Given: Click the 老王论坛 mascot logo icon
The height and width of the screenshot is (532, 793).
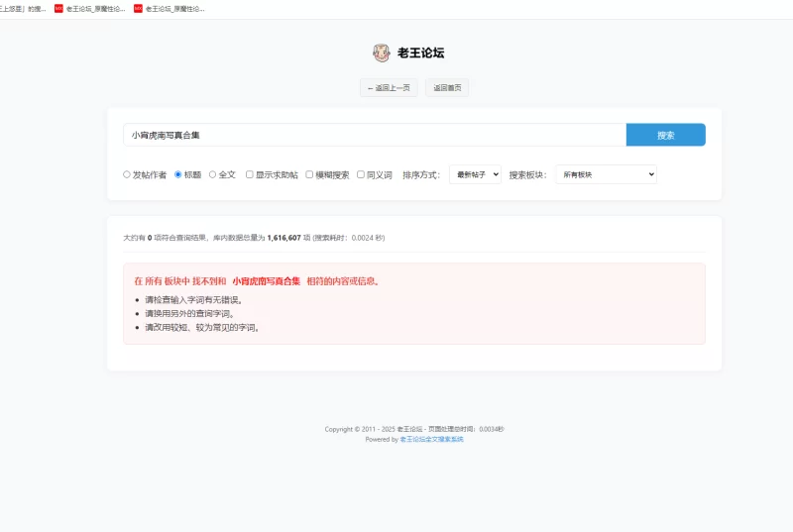Looking at the screenshot, I should tap(382, 53).
